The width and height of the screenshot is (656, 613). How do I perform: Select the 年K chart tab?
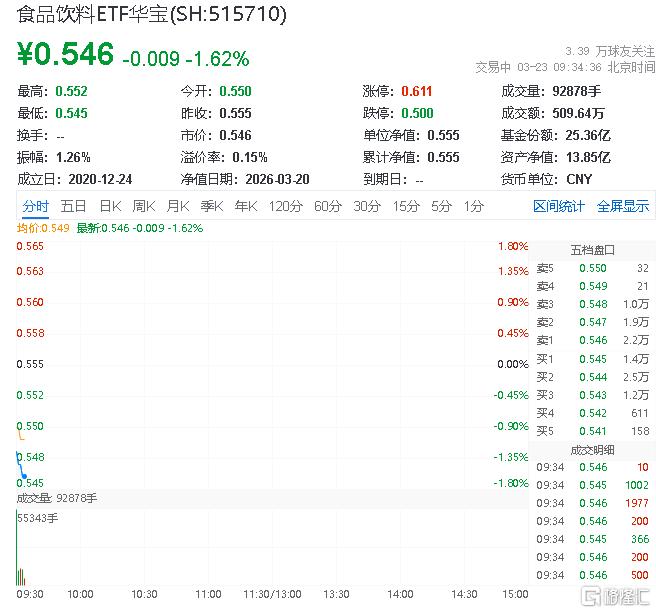(246, 206)
